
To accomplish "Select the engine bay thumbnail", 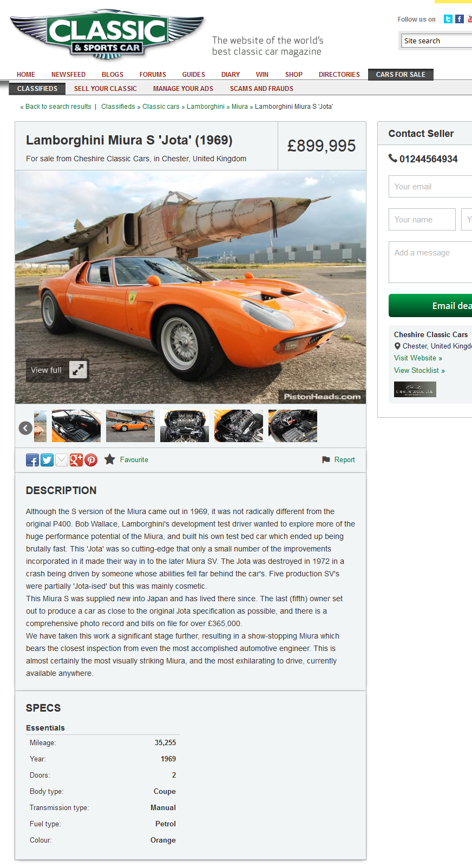I will point(185,426).
